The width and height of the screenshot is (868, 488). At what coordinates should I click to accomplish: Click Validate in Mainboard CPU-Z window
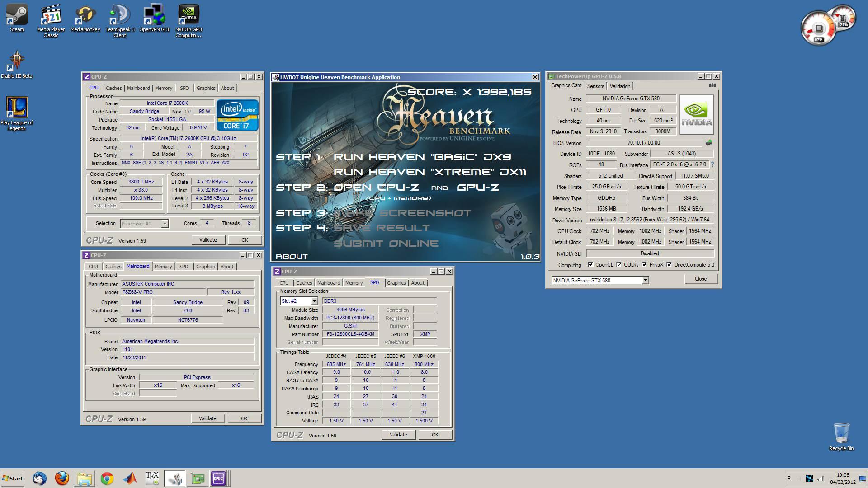(208, 418)
